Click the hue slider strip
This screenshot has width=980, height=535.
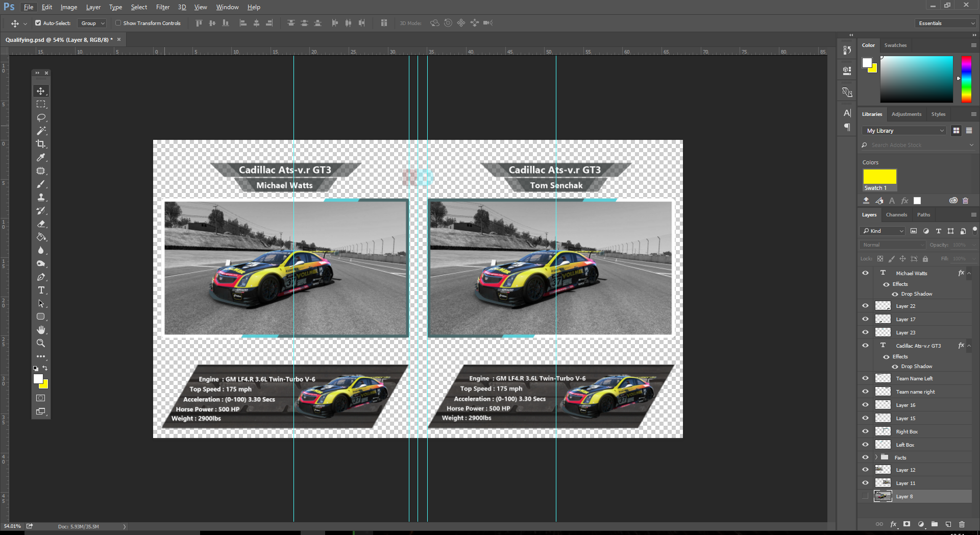[966, 79]
